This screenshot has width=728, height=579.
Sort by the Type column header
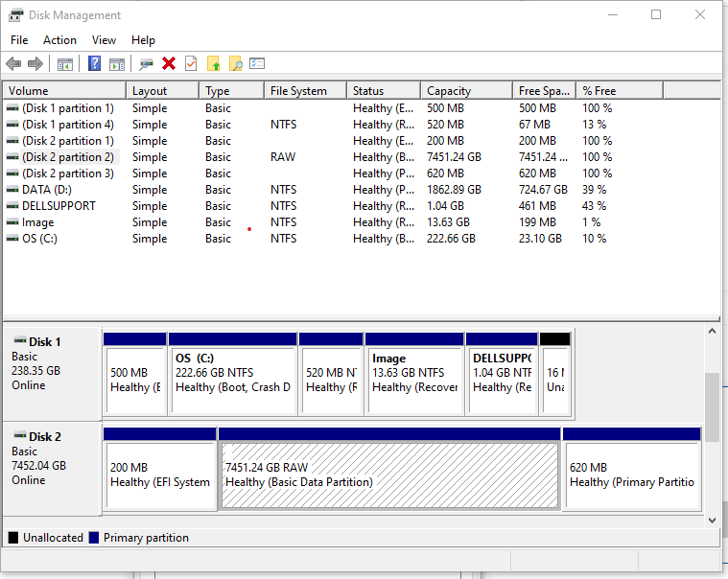(232, 91)
